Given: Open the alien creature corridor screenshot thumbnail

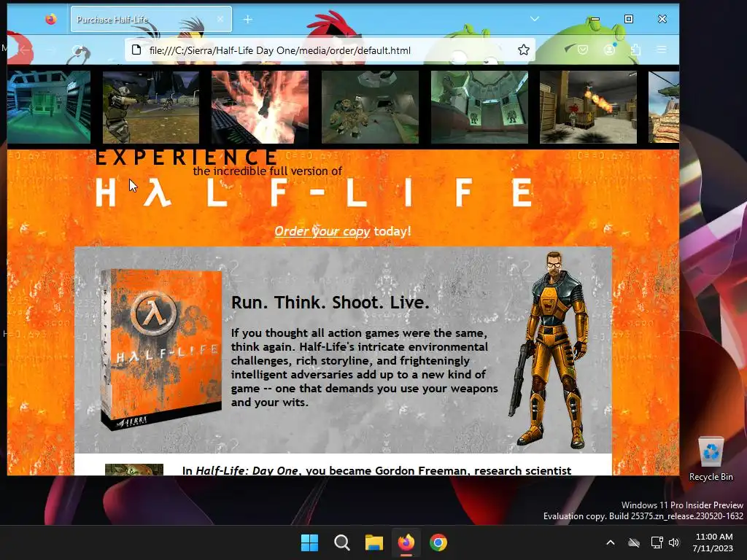Looking at the screenshot, I should pos(370,107).
